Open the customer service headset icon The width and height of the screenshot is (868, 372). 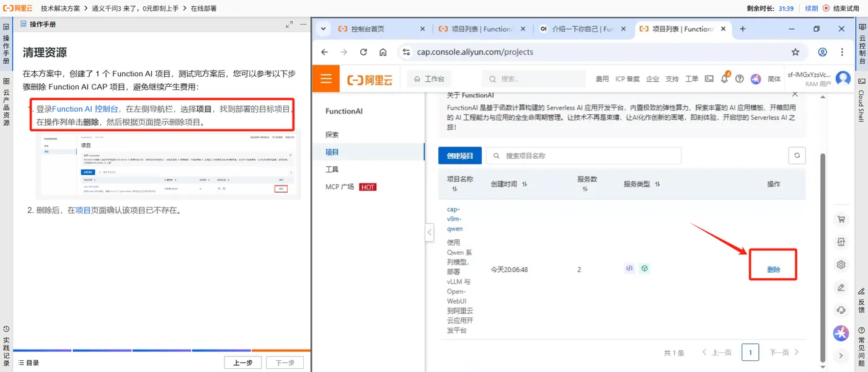pyautogui.click(x=841, y=310)
